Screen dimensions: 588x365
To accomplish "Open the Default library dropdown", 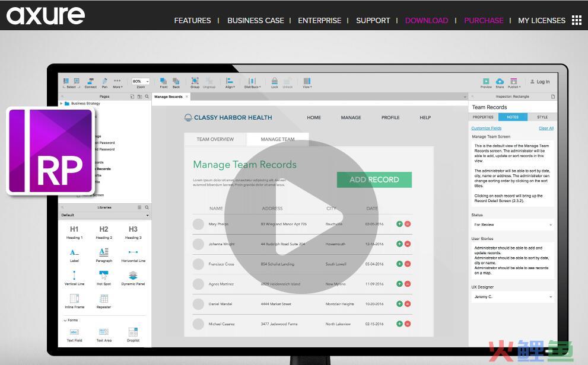I will 105,215.
